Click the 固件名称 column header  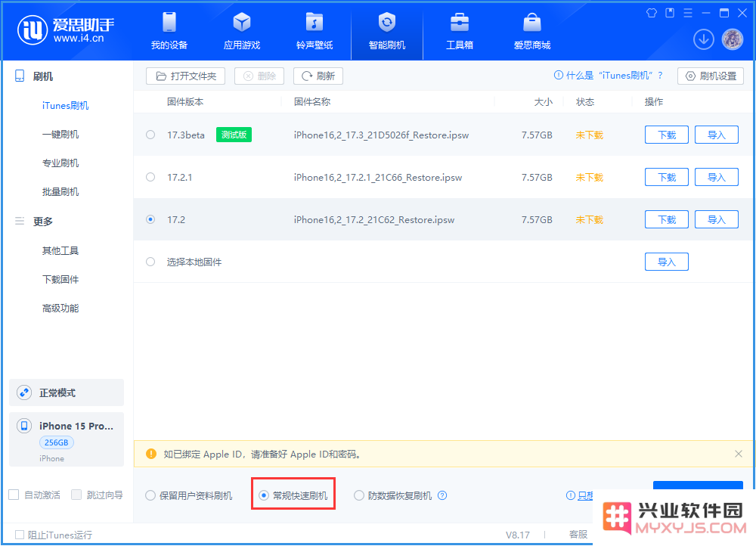click(312, 102)
